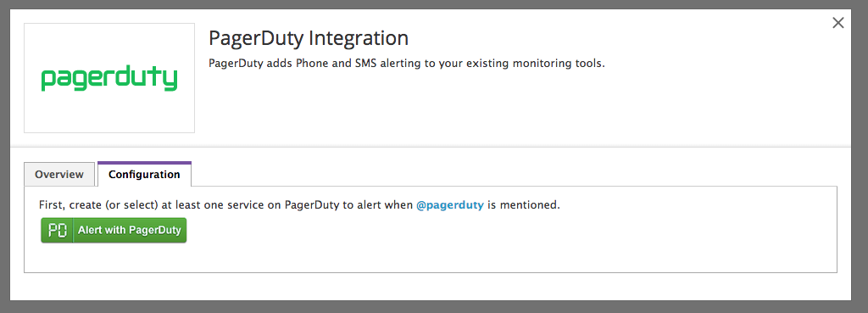Image resolution: width=868 pixels, height=313 pixels.
Task: Click the word Phone in the description
Action: click(313, 63)
